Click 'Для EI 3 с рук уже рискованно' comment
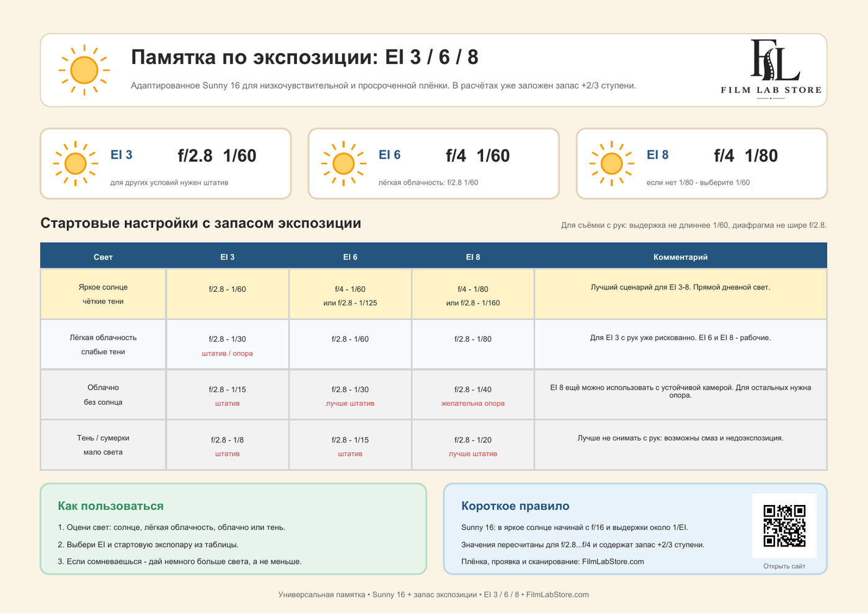 point(681,338)
